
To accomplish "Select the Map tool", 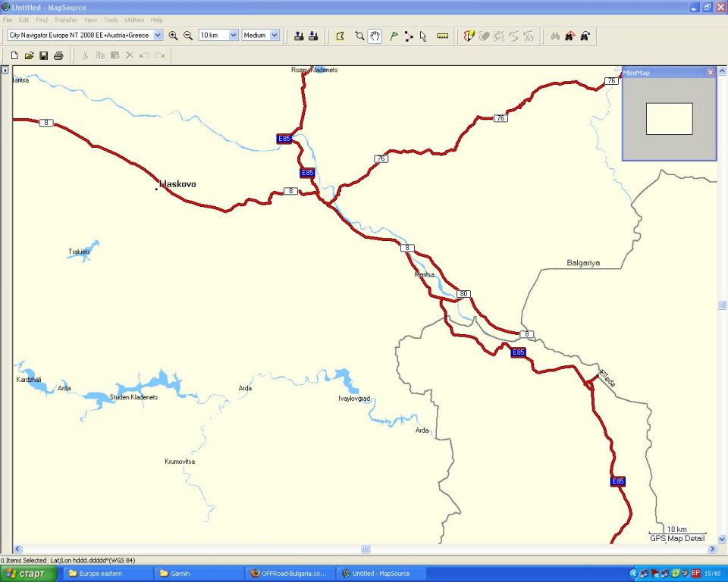I will [x=340, y=36].
